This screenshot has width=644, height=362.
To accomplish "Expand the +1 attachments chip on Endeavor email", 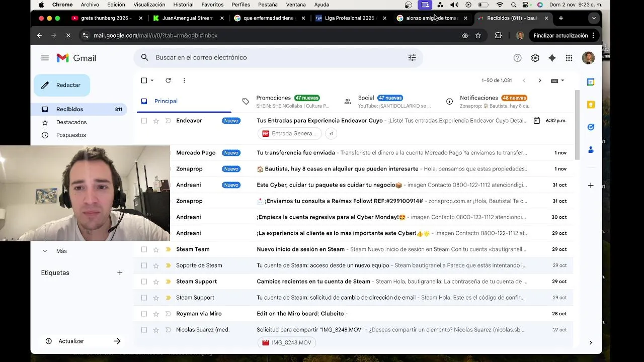I will click(331, 133).
